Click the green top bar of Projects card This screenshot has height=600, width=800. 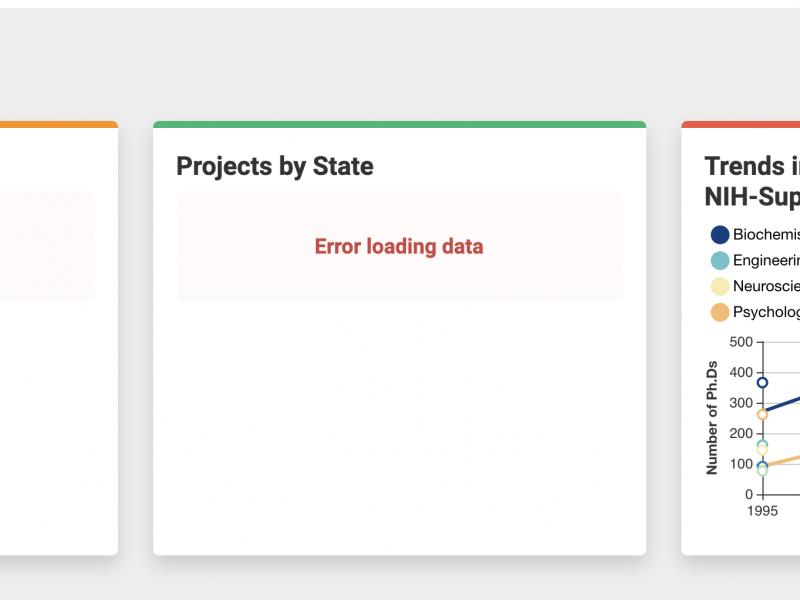[x=399, y=125]
